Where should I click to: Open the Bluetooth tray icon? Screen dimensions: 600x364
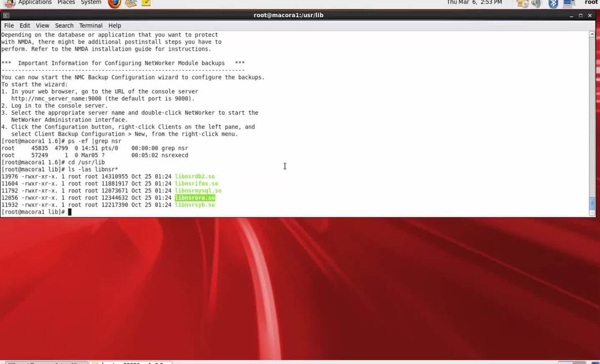click(553, 4)
